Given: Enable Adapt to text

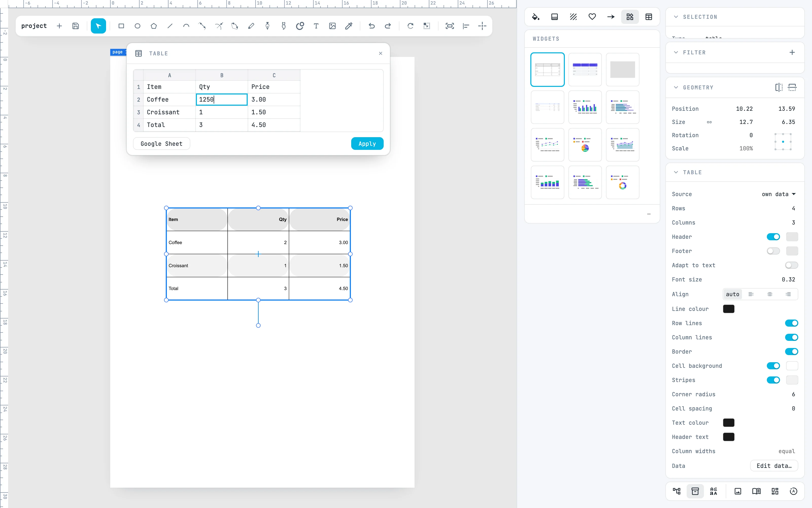Looking at the screenshot, I should 791,265.
